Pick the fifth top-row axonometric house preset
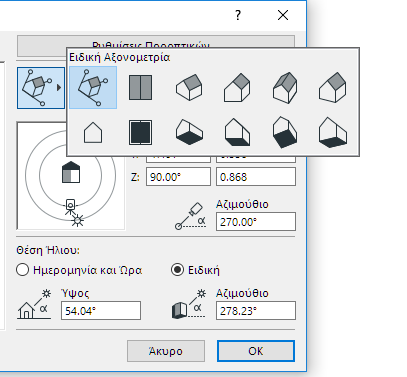 coord(285,88)
